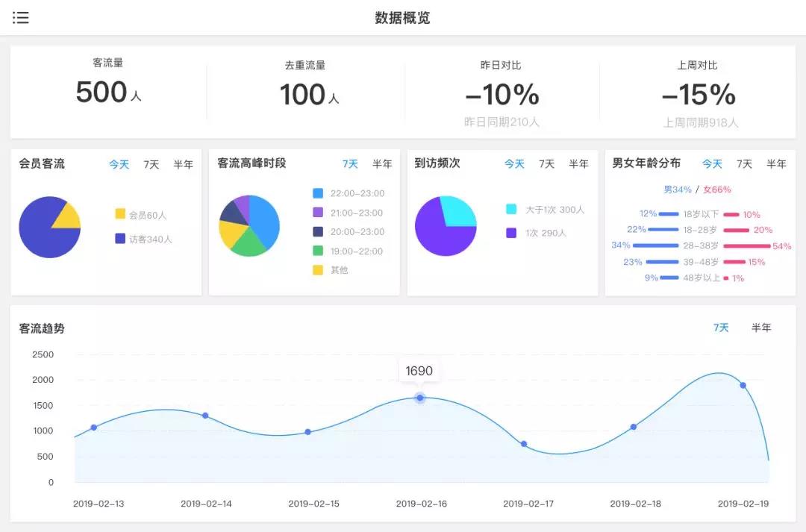Toggle the 访客340人 legend swatch
The width and height of the screenshot is (806, 532).
coord(120,239)
